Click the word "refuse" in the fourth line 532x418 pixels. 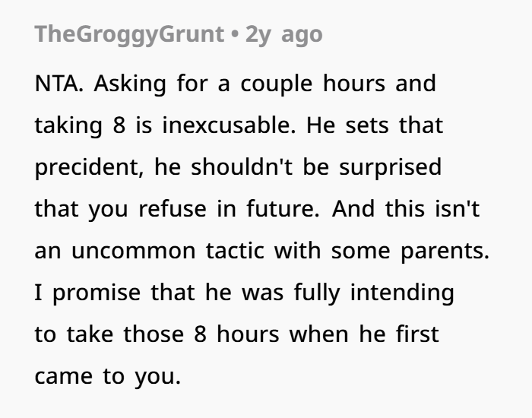pyautogui.click(x=173, y=209)
